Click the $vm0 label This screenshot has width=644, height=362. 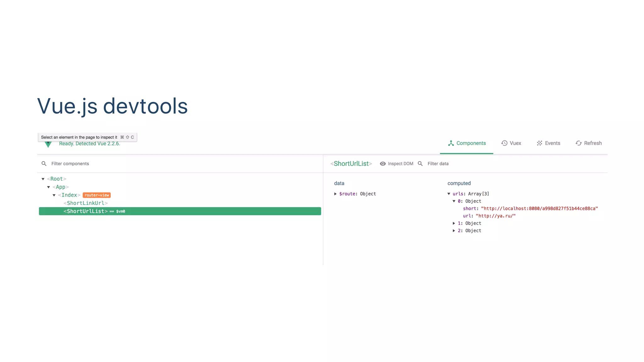[x=120, y=211]
